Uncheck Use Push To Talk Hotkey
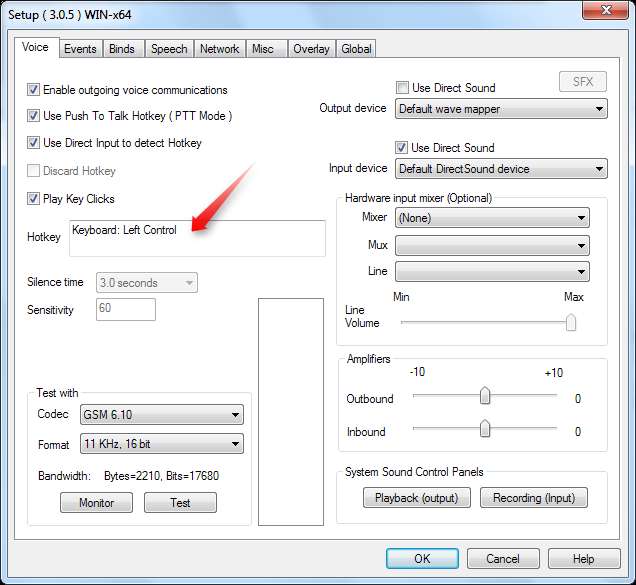The width and height of the screenshot is (636, 585). (33, 116)
